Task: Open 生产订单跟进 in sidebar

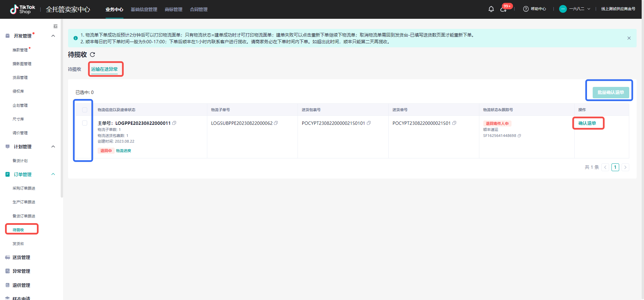Action: pyautogui.click(x=24, y=202)
